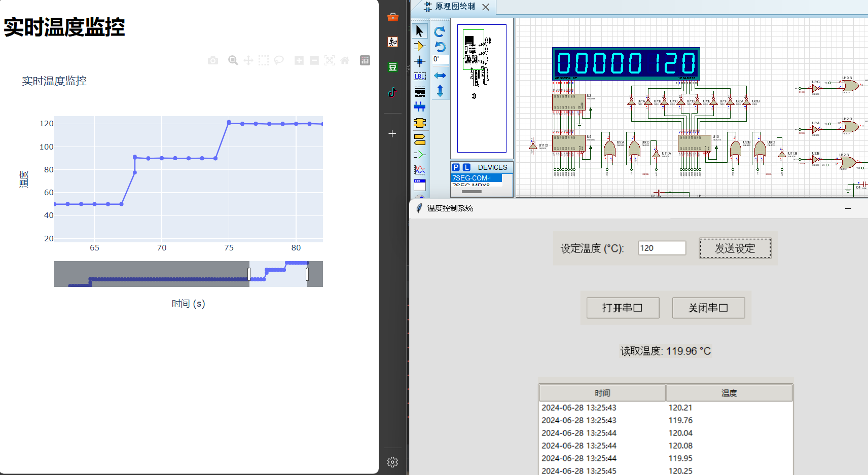Autoscale the chart axes

330,61
